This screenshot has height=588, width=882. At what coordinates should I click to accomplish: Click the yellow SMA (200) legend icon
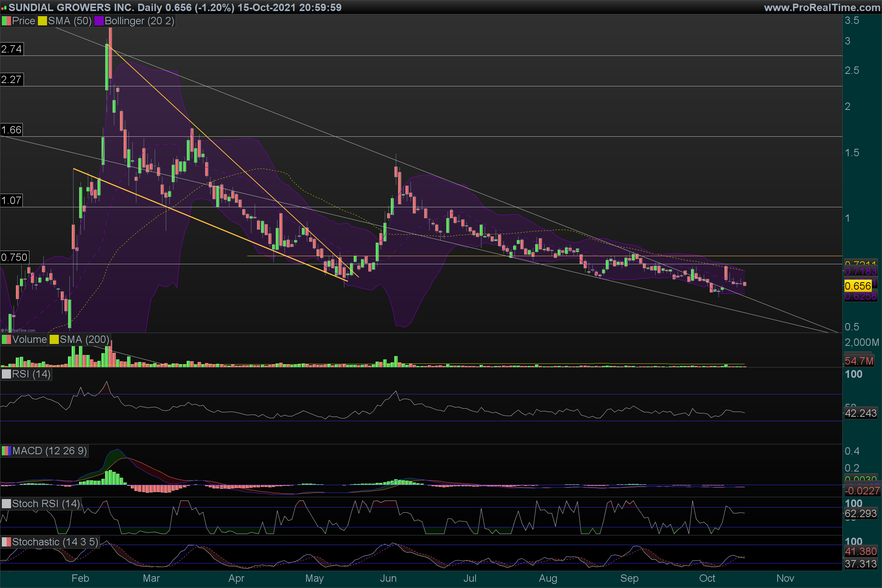pos(54,340)
